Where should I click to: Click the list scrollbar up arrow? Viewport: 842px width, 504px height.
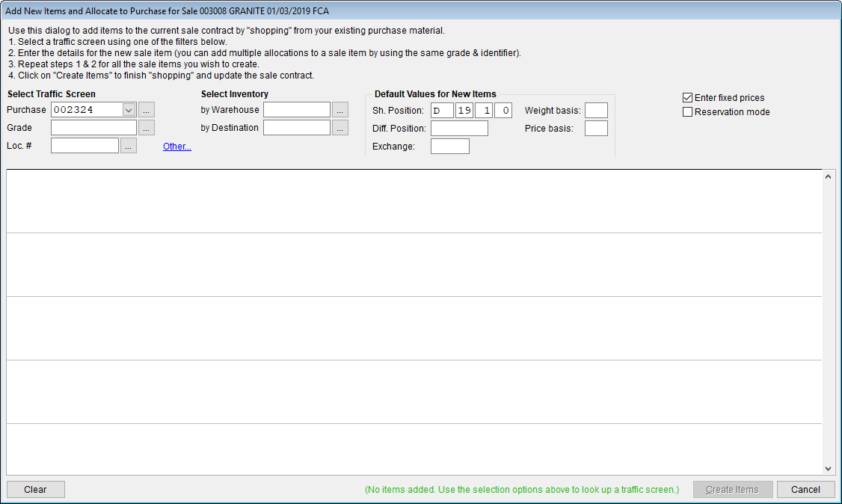[828, 176]
